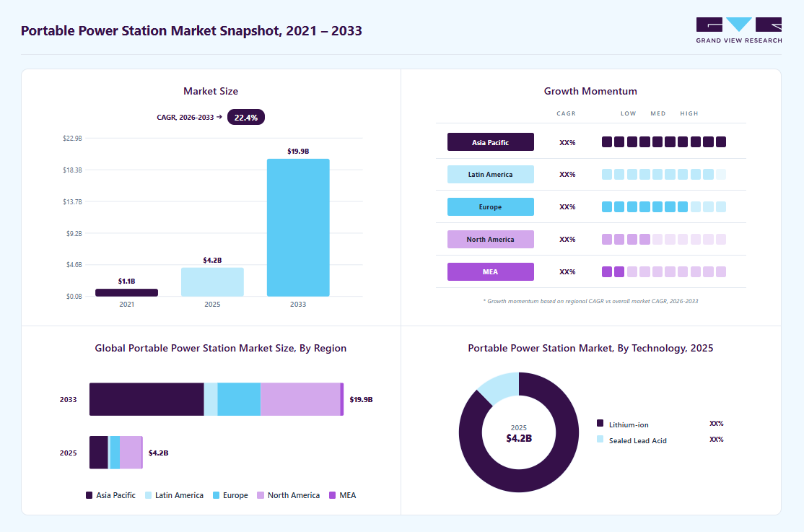This screenshot has width=804, height=532.
Task: Click the North America legend swatch
Action: click(x=261, y=495)
